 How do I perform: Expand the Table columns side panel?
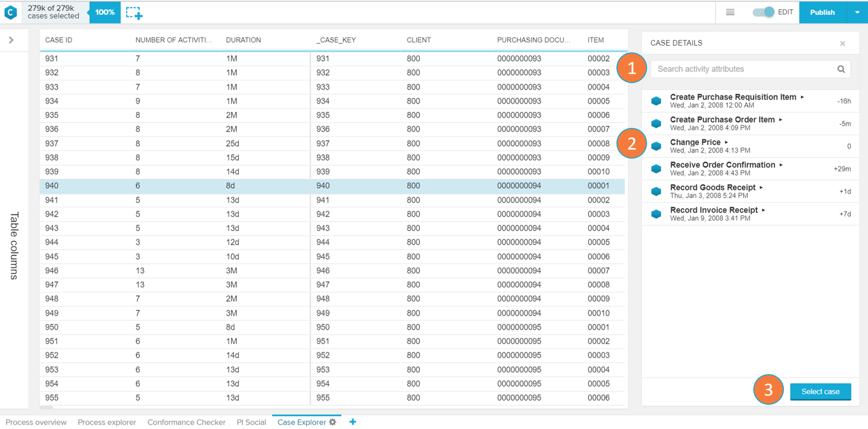click(x=11, y=40)
